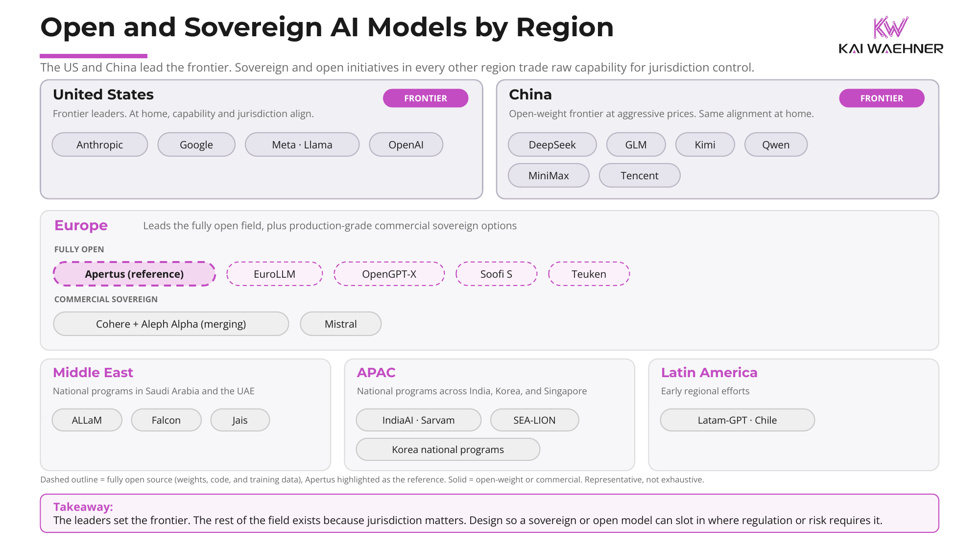Select the DeepSeek pill
This screenshot has width=980, height=551.
(552, 144)
